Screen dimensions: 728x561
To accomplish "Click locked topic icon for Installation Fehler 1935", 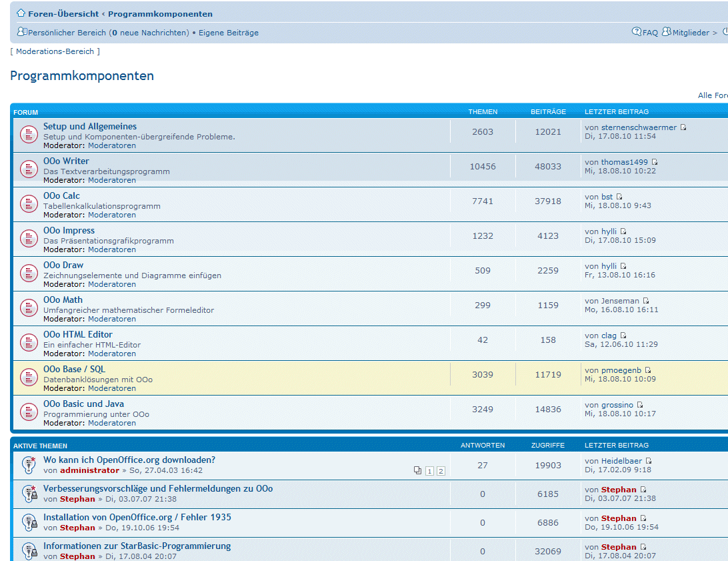I will click(29, 522).
